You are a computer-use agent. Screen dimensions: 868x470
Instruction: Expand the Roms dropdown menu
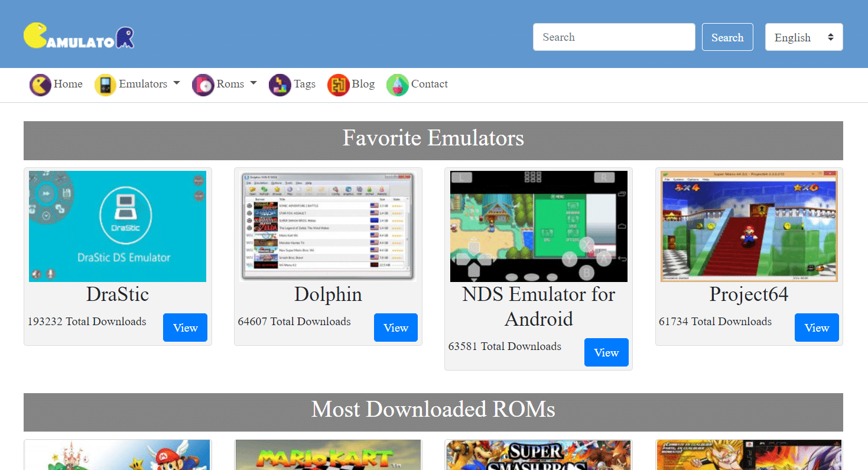click(236, 84)
